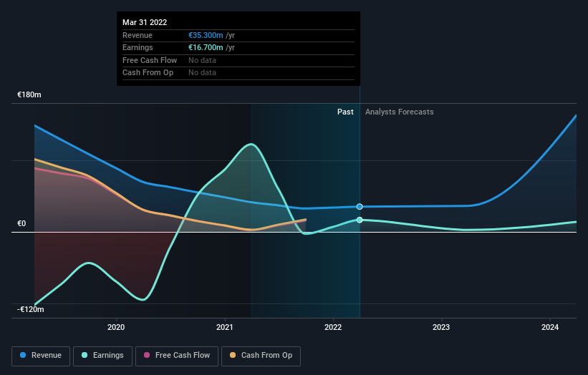Click the €35.300m revenue value in tooltip
Image resolution: width=588 pixels, height=375 pixels.
(x=206, y=35)
